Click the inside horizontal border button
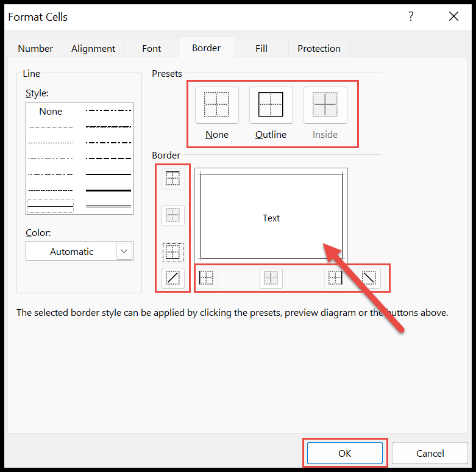 (173, 215)
